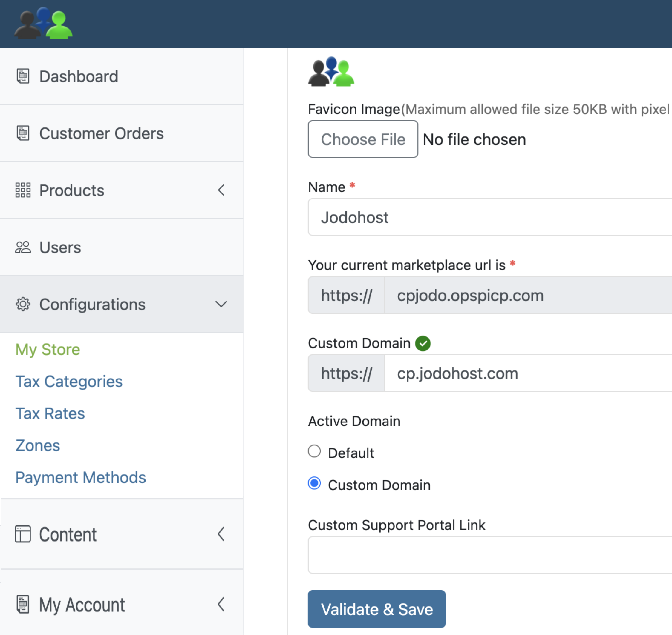Image resolution: width=672 pixels, height=635 pixels.
Task: Select the Default active domain radio
Action: point(314,451)
